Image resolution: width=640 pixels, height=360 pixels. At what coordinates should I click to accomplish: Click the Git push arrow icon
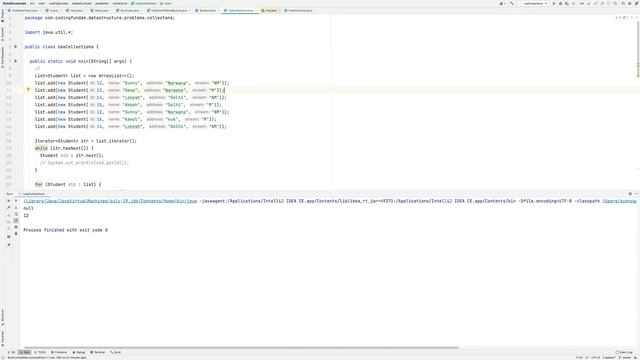click(602, 3)
